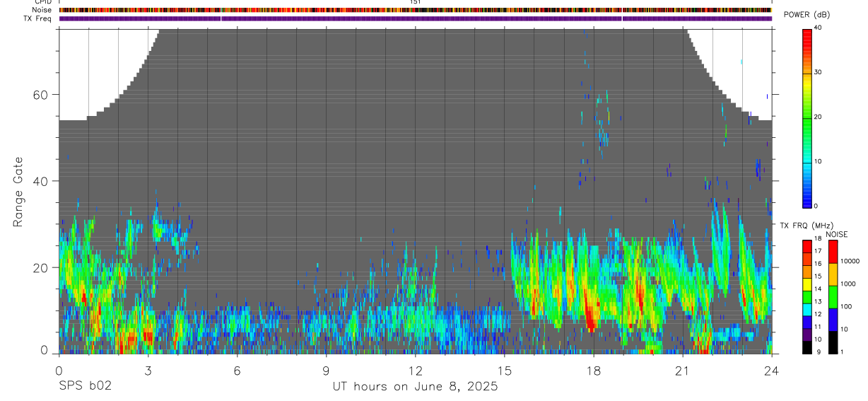Click the Range Gate axis title
Viewport: 868px width, 401px height.
click(18, 192)
